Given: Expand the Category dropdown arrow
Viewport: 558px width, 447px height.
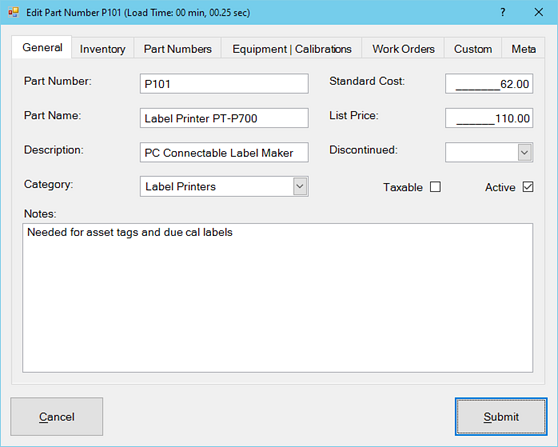Looking at the screenshot, I should 300,186.
